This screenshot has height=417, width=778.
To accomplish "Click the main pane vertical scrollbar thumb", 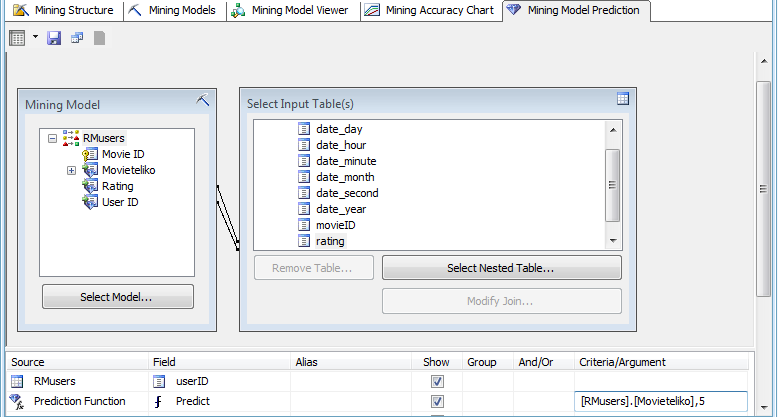I will (764, 188).
